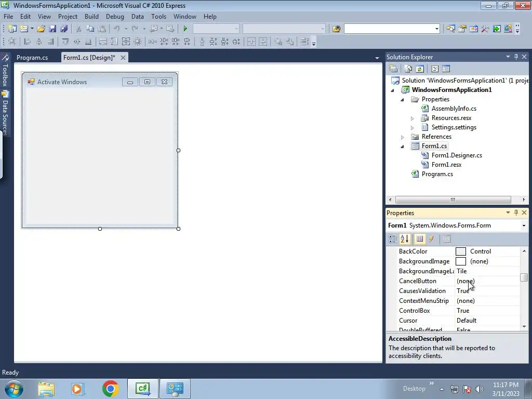Screen dimensions: 532x399
Task: Open Chrome from the taskbar
Action: pos(110,389)
